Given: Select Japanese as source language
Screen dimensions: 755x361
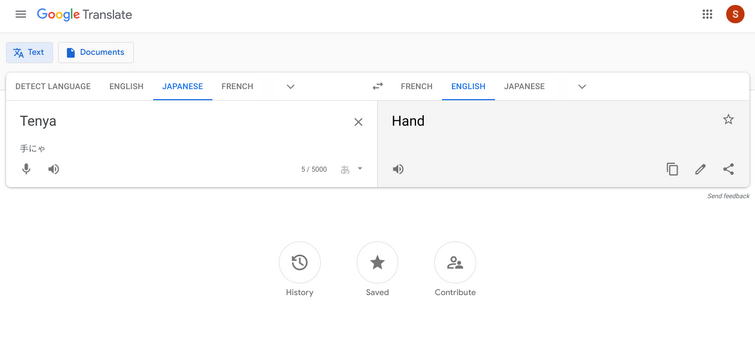Looking at the screenshot, I should [x=182, y=87].
